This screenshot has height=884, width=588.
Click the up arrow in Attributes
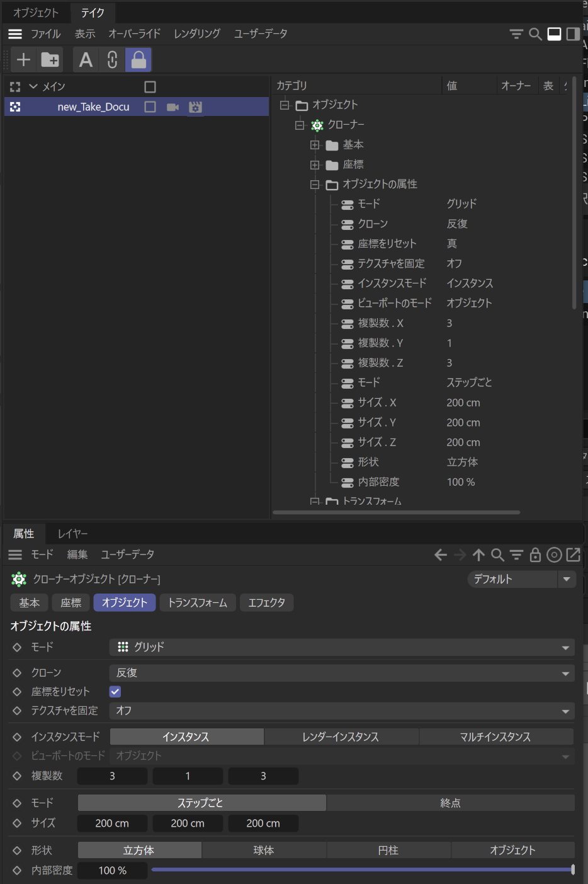(479, 554)
